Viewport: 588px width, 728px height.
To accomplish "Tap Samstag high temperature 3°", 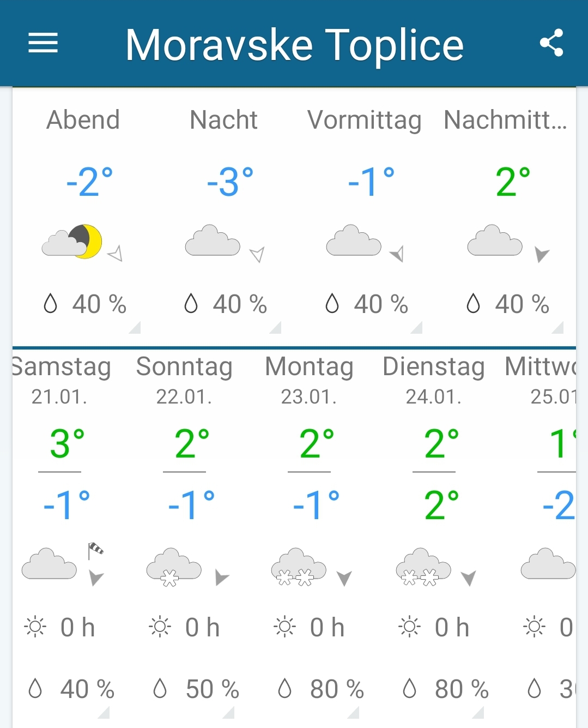I will (x=67, y=443).
